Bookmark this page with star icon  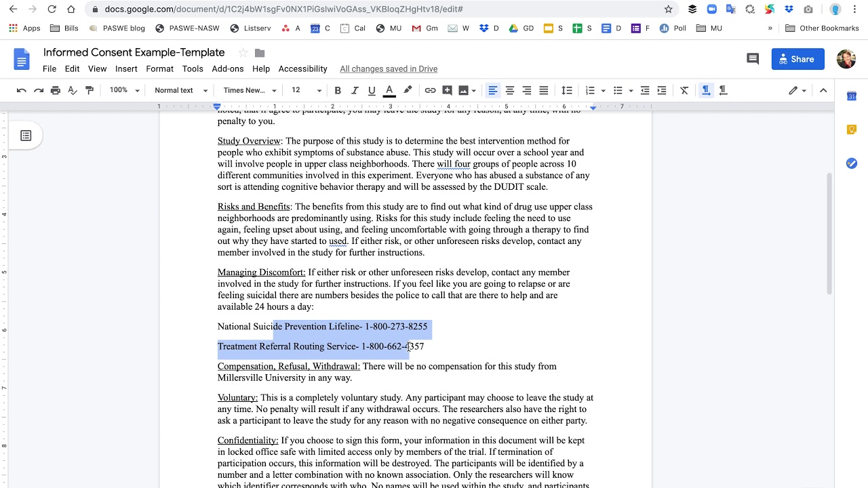[x=669, y=9]
